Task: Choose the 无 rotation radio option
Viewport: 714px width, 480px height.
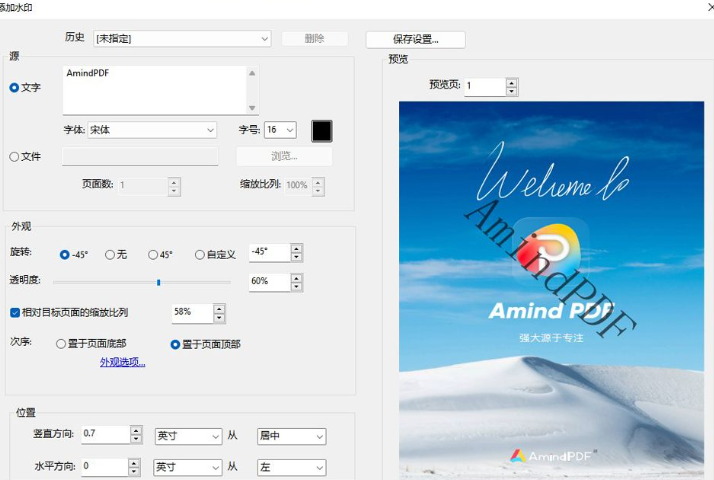Action: coord(110,255)
